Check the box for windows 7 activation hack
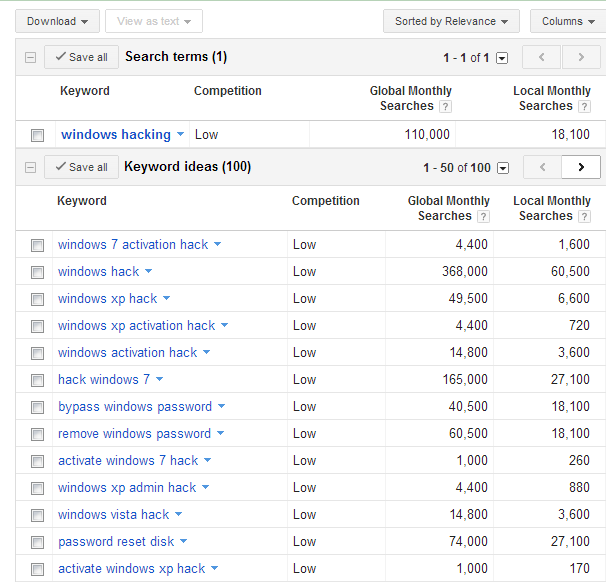The height and width of the screenshot is (582, 606). click(x=37, y=245)
